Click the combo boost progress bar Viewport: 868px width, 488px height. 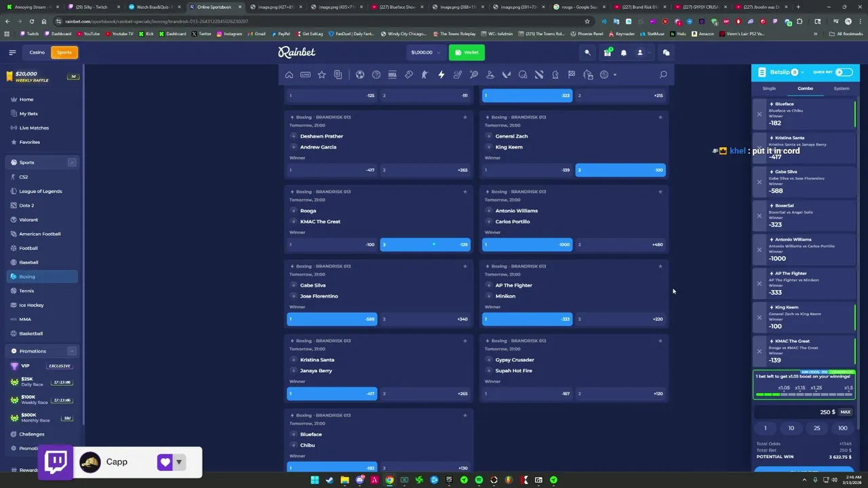tap(804, 394)
